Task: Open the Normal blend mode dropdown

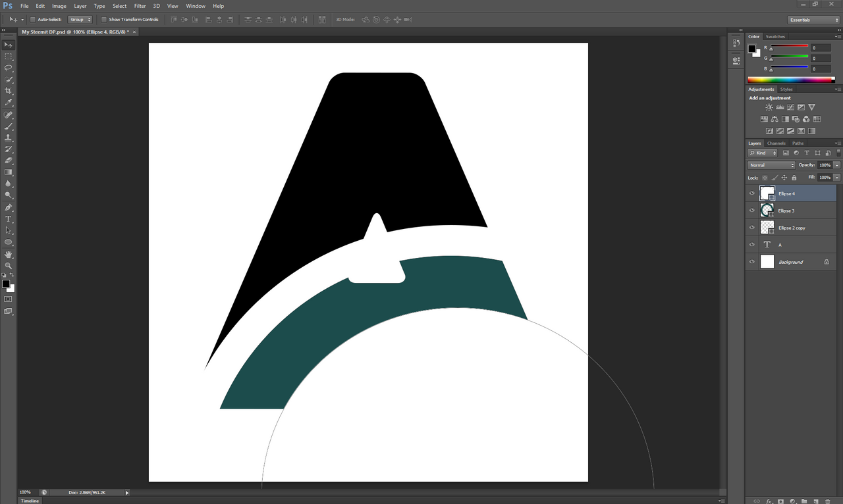Action: tap(771, 165)
